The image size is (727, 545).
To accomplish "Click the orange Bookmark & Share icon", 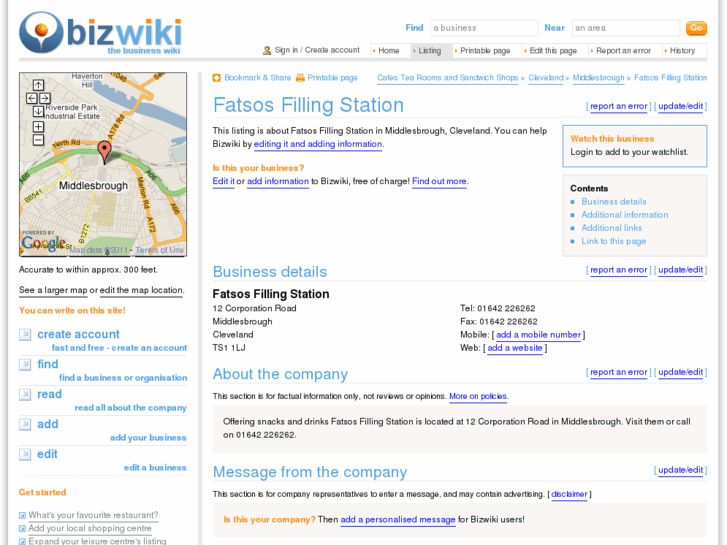I will (x=217, y=78).
